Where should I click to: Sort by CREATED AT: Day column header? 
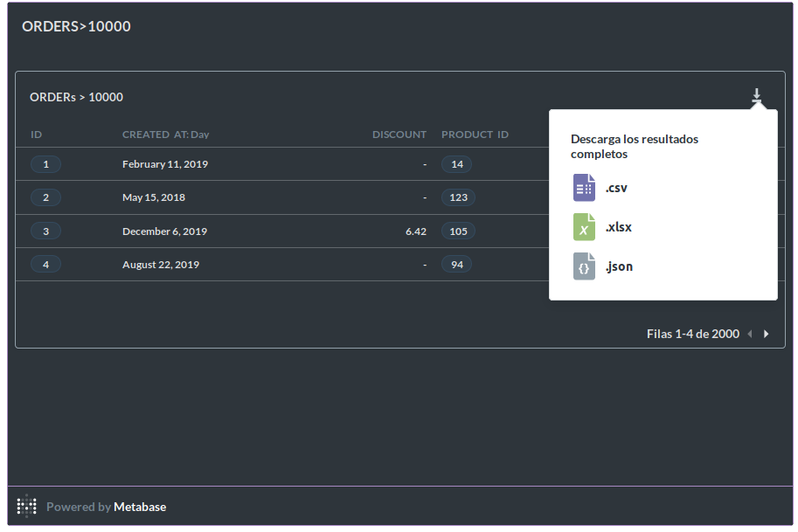pos(165,135)
